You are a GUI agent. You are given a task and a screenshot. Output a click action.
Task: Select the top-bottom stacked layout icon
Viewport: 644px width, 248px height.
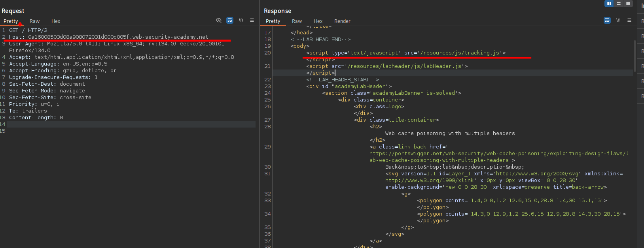[619, 4]
